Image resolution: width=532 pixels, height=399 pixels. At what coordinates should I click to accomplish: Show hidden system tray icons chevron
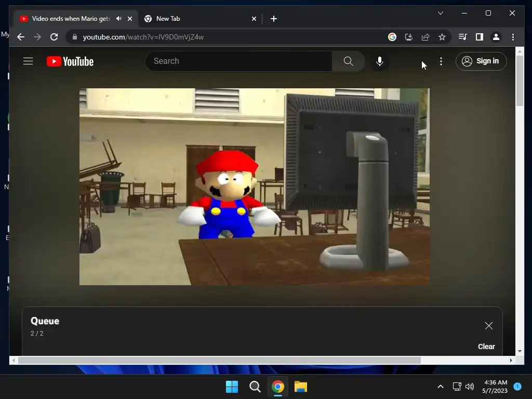441,387
